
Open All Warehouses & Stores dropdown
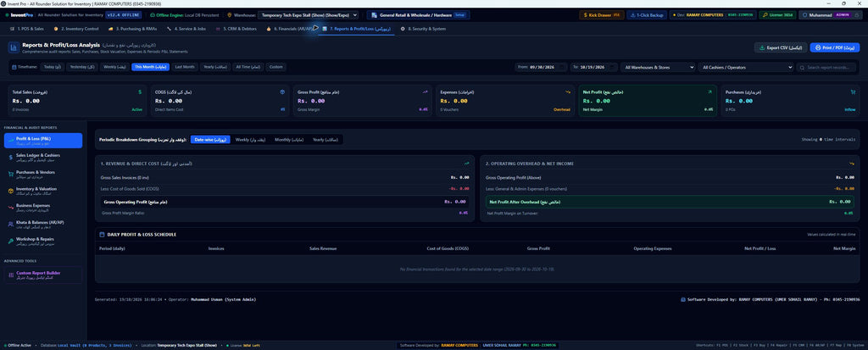658,67
